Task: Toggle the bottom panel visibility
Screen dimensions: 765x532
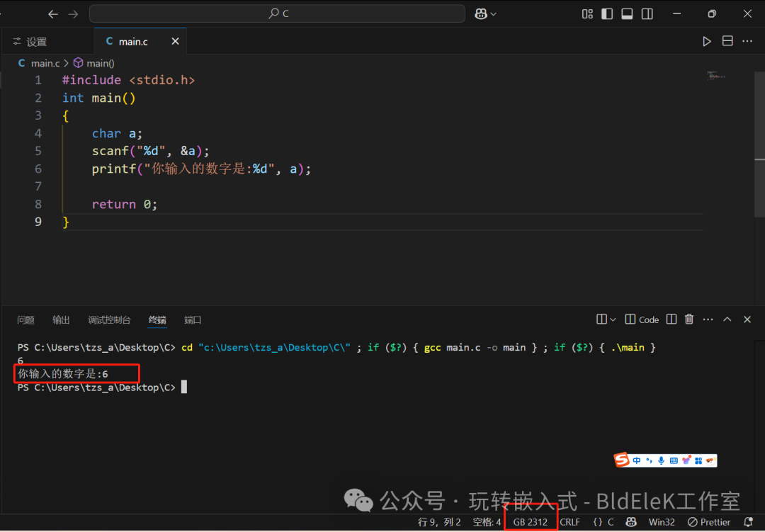Action: tap(627, 14)
